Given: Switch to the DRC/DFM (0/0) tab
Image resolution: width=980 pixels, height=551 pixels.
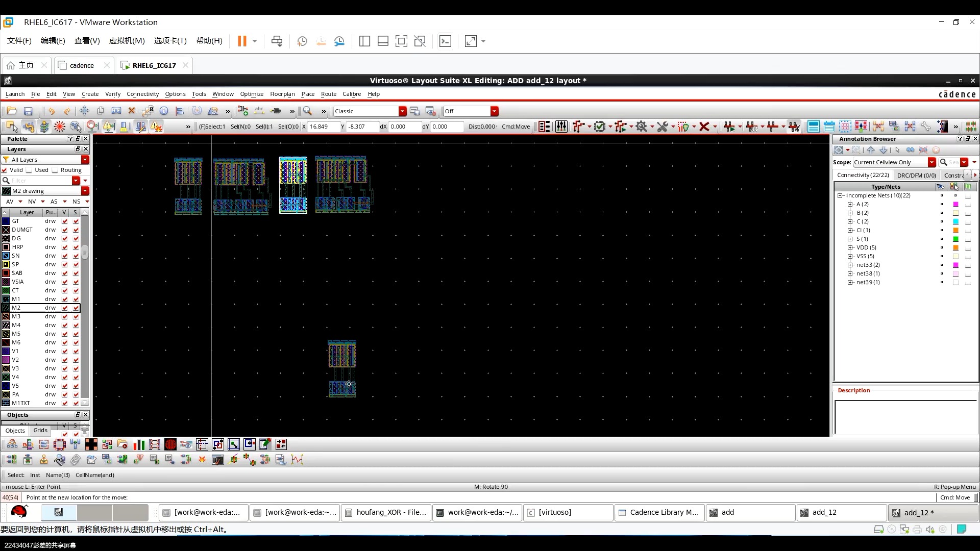Looking at the screenshot, I should tap(916, 175).
